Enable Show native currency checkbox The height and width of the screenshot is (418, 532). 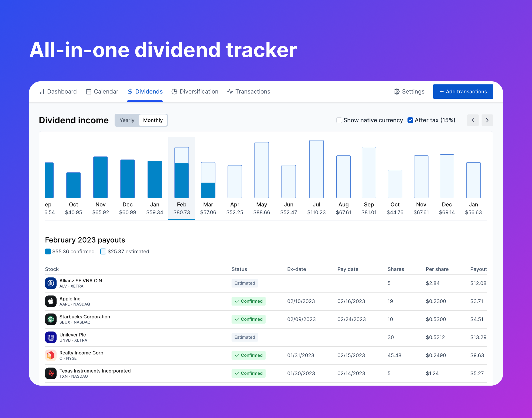click(339, 120)
